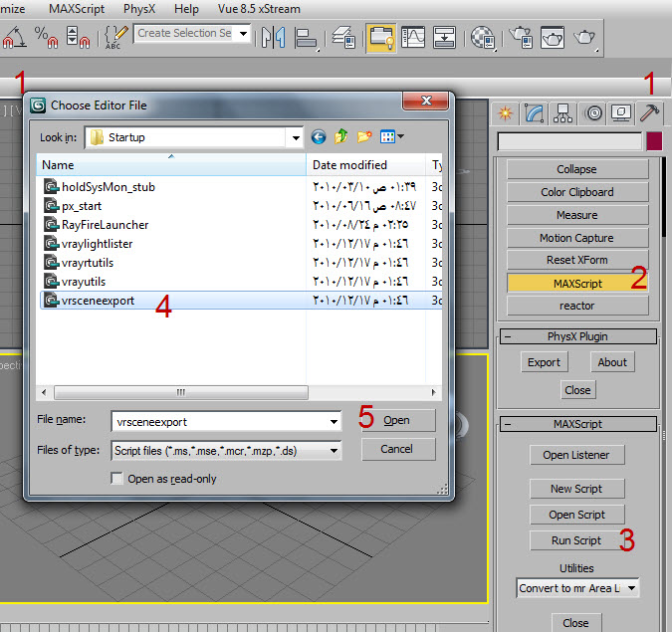Screen dimensions: 672x632
Task: Sort by Date modified column header
Action: (x=366, y=165)
